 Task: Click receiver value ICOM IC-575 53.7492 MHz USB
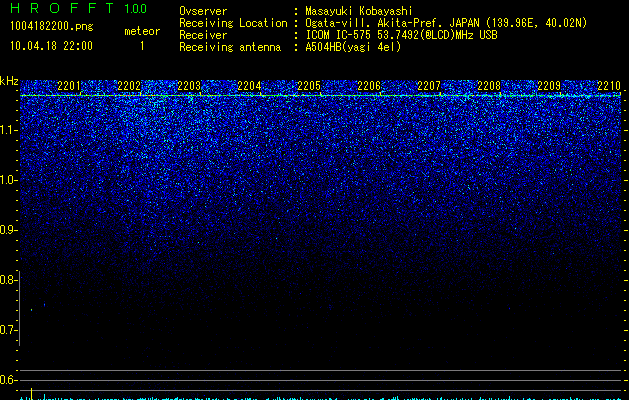402,35
